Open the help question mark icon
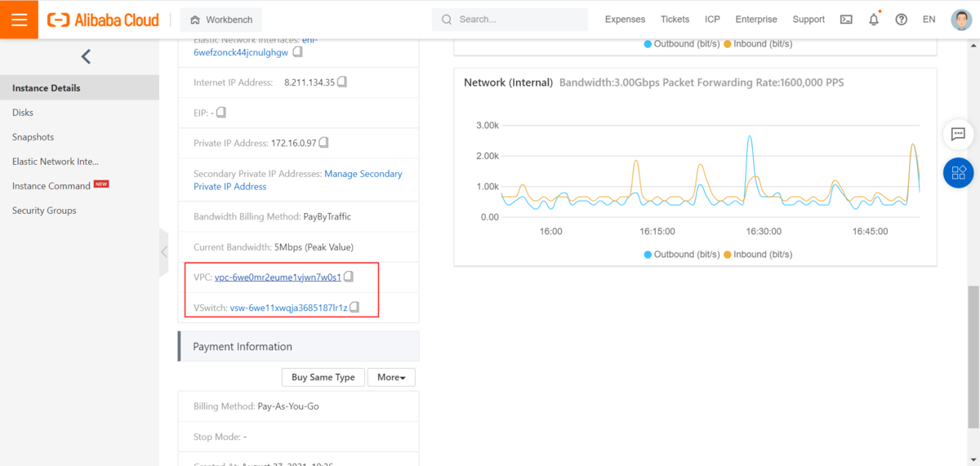The image size is (980, 466). point(901,20)
